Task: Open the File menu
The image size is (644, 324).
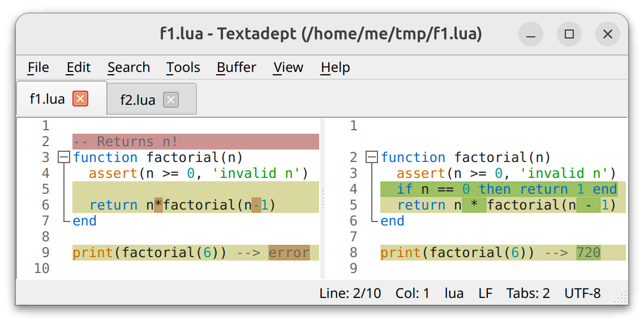Action: pos(38,67)
